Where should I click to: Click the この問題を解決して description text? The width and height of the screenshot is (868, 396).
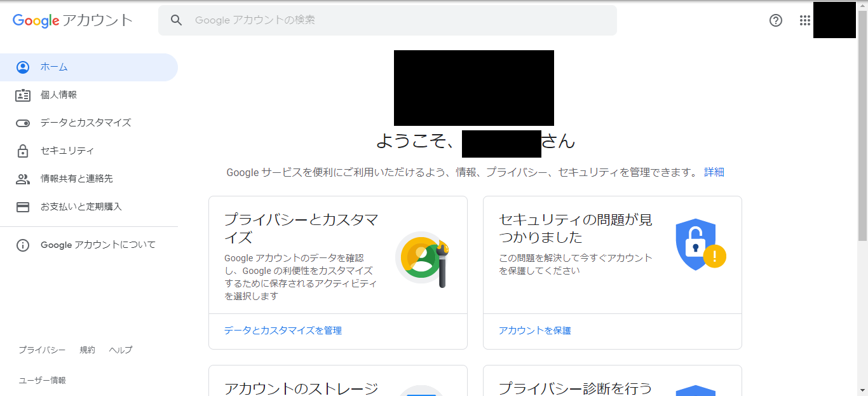pos(576,264)
